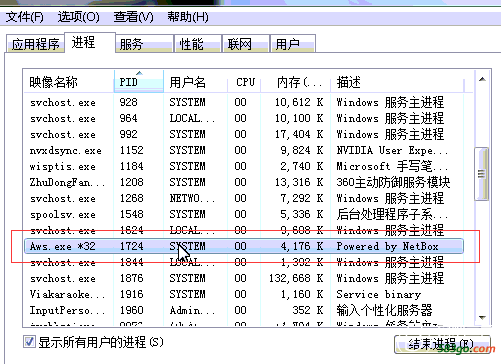Click description 360主动防御服务模块
Image resolution: width=501 pixels, height=364 pixels.
[x=393, y=182]
